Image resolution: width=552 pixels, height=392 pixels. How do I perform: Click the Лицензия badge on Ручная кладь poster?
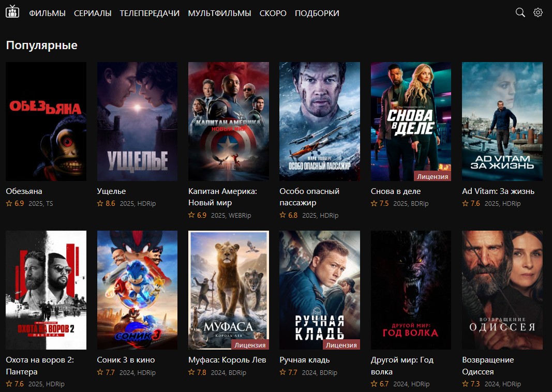pyautogui.click(x=341, y=345)
